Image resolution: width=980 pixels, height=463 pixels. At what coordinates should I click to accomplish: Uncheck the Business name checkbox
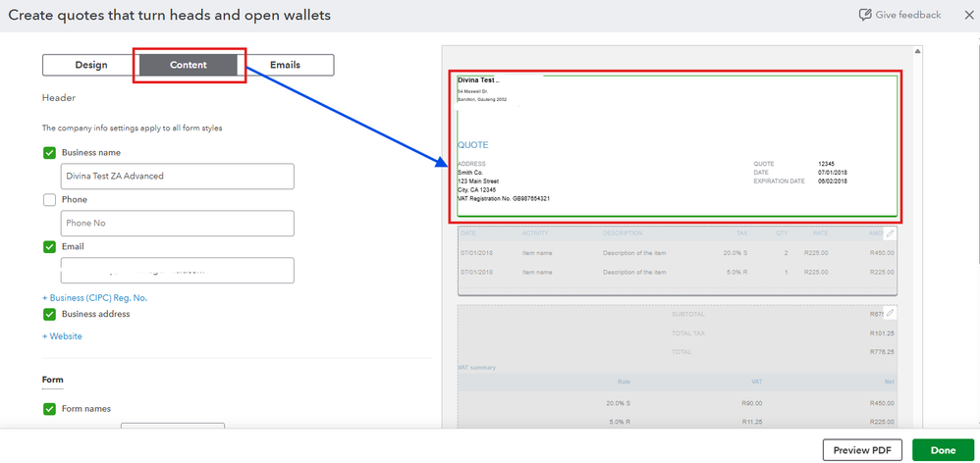tap(49, 153)
